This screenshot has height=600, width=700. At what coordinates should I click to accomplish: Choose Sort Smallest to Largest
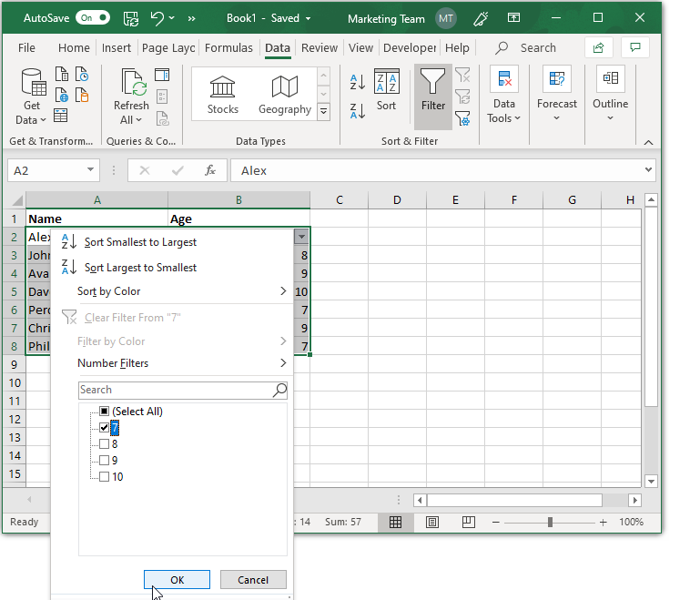pos(172,242)
